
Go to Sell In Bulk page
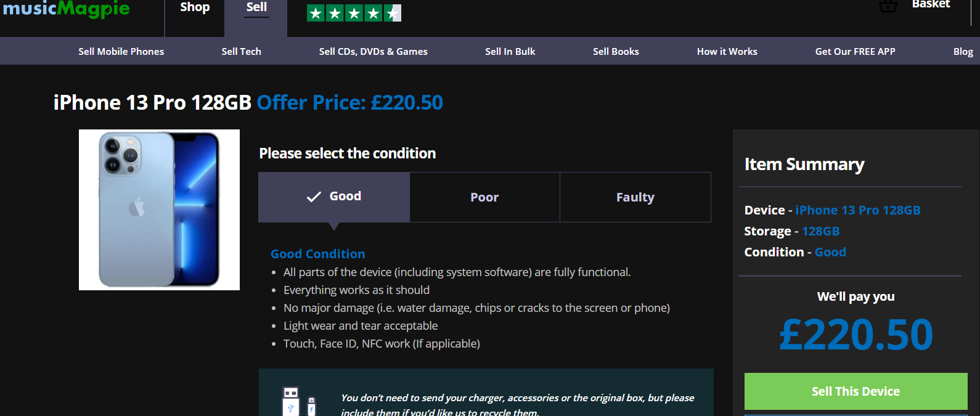click(510, 52)
